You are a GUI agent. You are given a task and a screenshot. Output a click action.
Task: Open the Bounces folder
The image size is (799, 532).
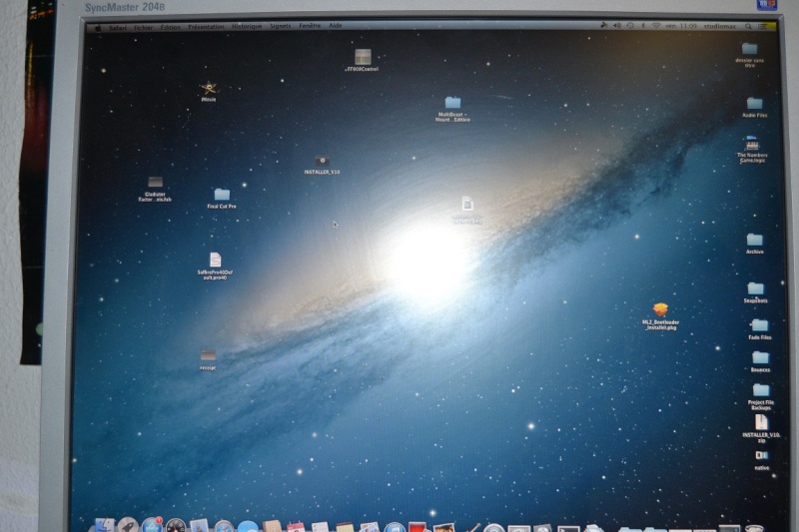coord(760,358)
